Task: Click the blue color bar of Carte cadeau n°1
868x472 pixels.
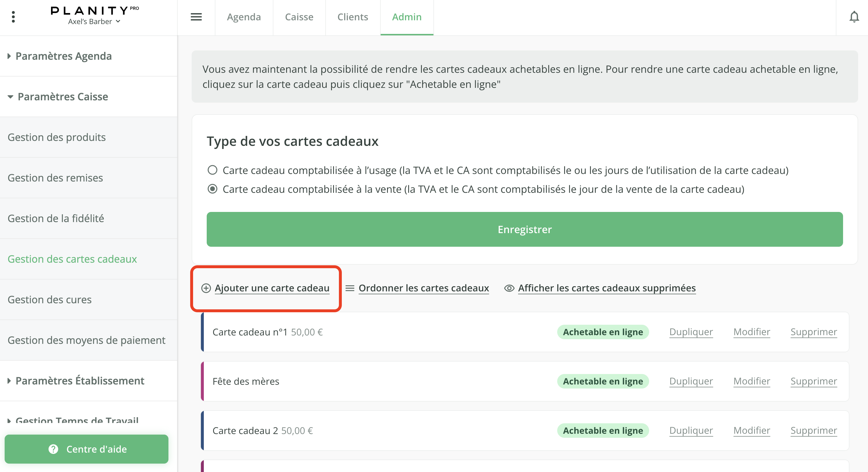Action: (x=203, y=332)
